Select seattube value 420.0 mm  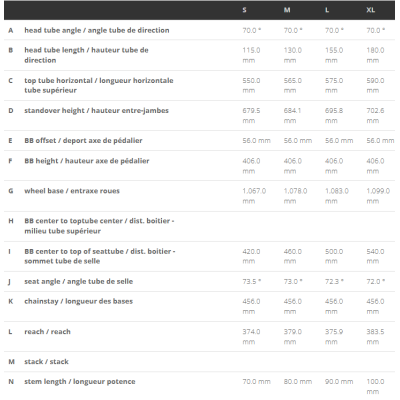coord(251,256)
